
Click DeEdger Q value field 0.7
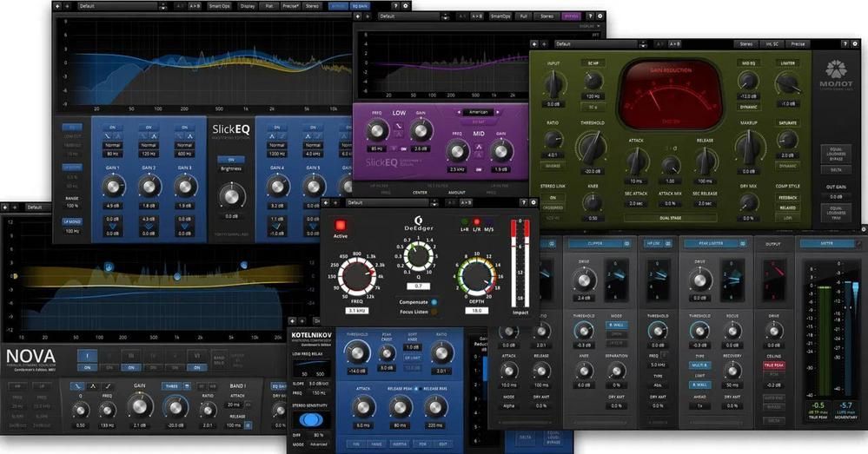[x=418, y=286]
